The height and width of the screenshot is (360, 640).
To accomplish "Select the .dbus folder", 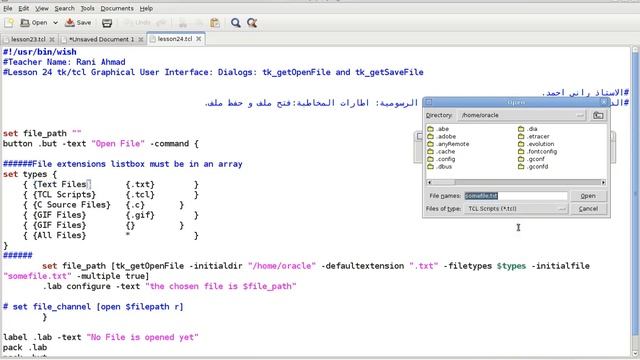I will point(440,167).
